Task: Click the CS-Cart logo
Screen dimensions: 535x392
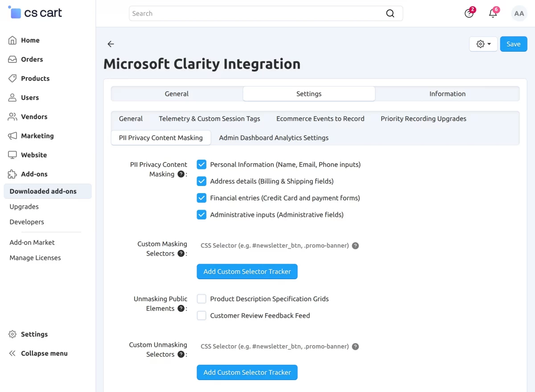Action: click(35, 12)
